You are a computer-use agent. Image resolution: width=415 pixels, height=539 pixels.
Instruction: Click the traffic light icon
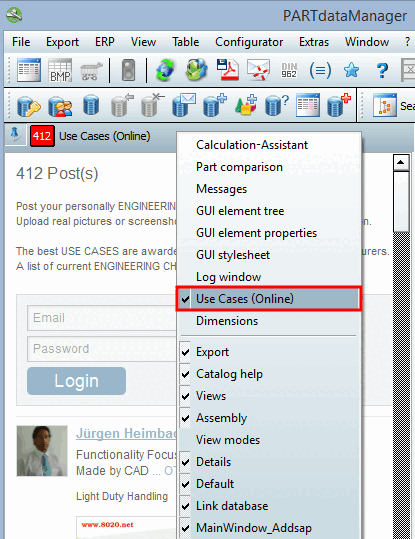(x=129, y=70)
